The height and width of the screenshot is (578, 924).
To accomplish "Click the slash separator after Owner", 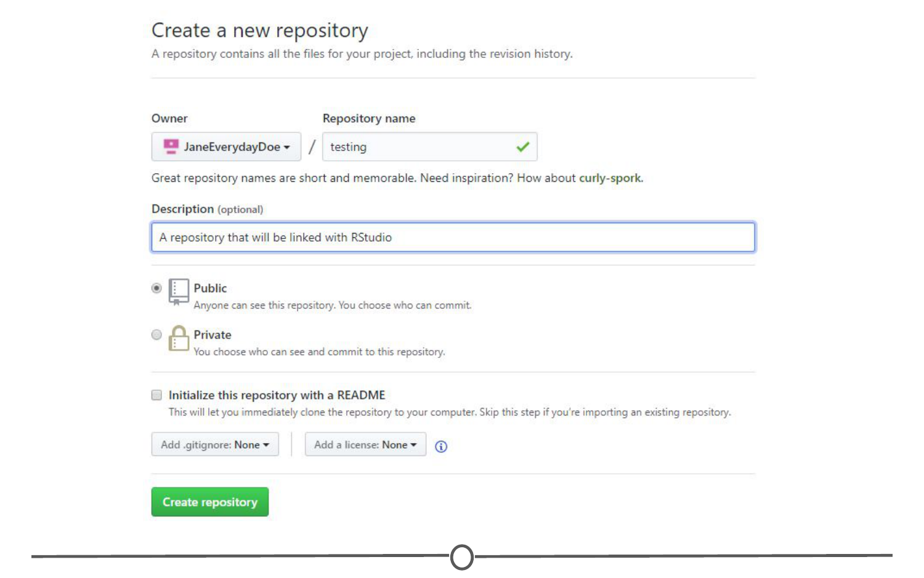I will [312, 147].
